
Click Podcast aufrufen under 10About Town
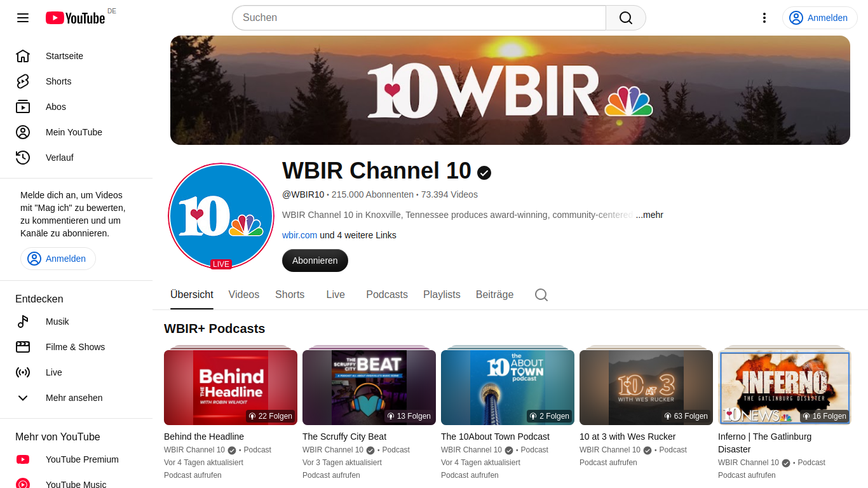point(470,475)
